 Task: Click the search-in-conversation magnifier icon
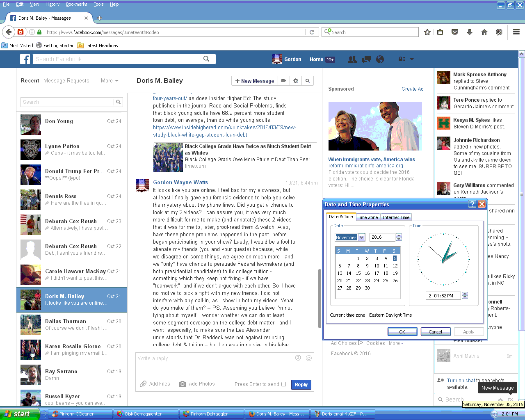pyautogui.click(x=308, y=81)
